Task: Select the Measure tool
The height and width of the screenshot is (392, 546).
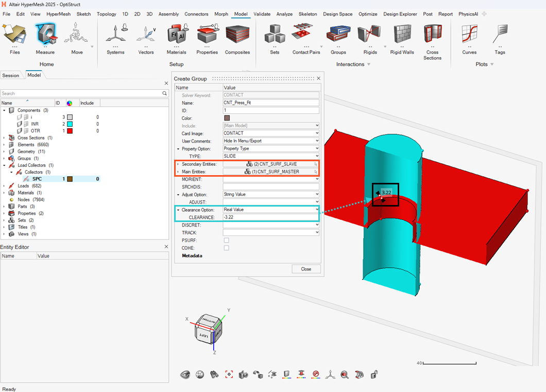Action: [x=45, y=38]
